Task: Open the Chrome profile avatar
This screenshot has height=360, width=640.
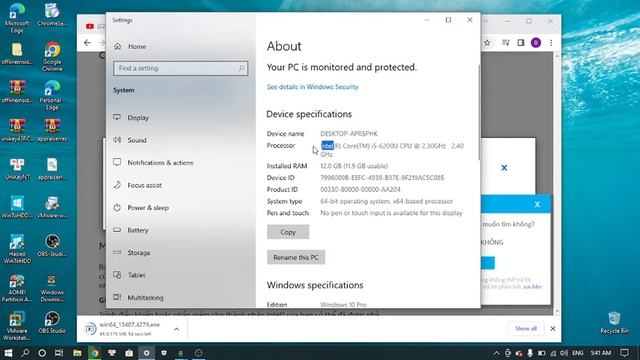Action: [x=536, y=42]
